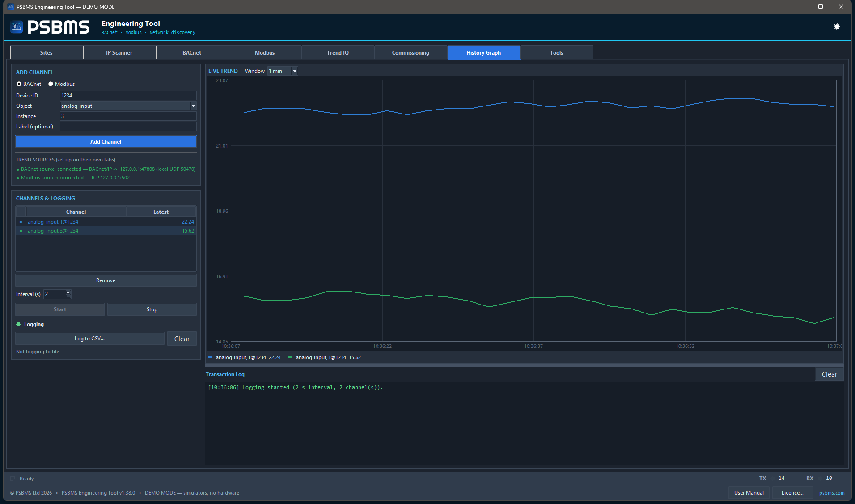Viewport: 855px width, 504px height.
Task: Click the PSBMS logo icon in header
Action: pyautogui.click(x=17, y=27)
